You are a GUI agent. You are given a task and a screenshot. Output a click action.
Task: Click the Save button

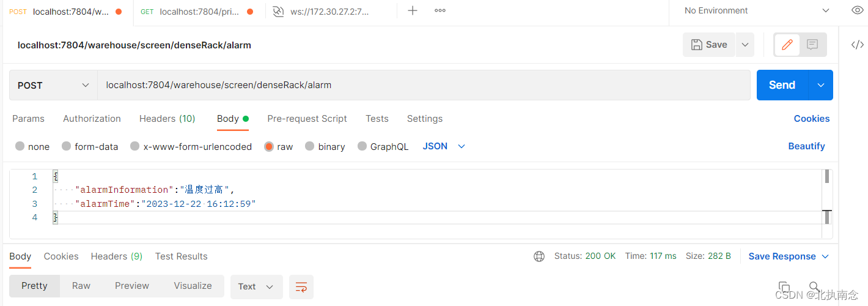[x=709, y=45]
